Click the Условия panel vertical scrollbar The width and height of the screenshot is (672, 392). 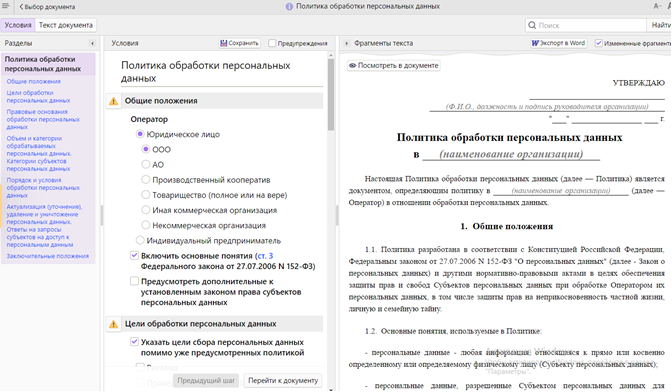point(330,94)
